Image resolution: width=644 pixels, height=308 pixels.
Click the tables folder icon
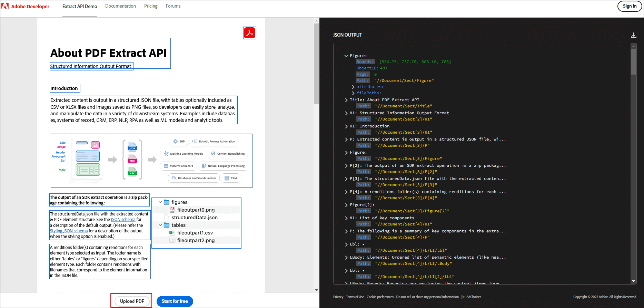point(167,225)
